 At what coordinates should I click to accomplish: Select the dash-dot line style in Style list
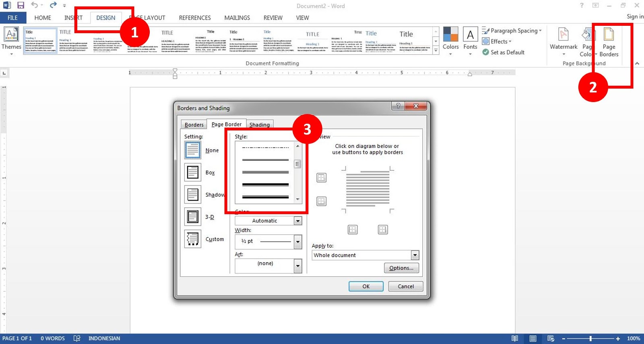click(265, 147)
